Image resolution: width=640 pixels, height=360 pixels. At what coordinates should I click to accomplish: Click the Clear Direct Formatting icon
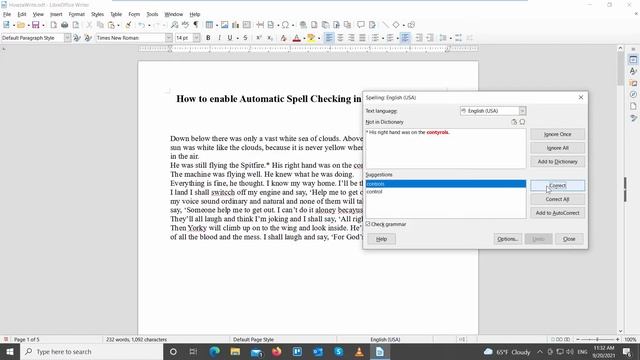click(283, 38)
